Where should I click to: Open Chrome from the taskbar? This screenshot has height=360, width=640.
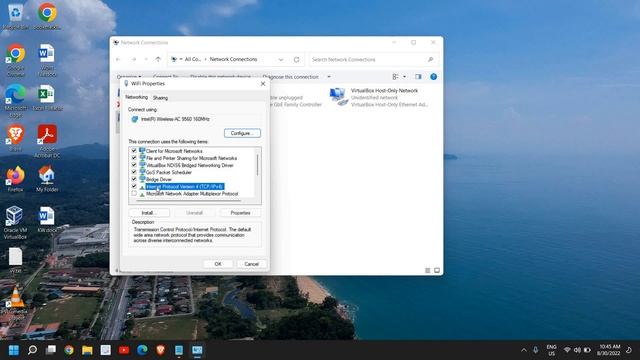(69, 350)
